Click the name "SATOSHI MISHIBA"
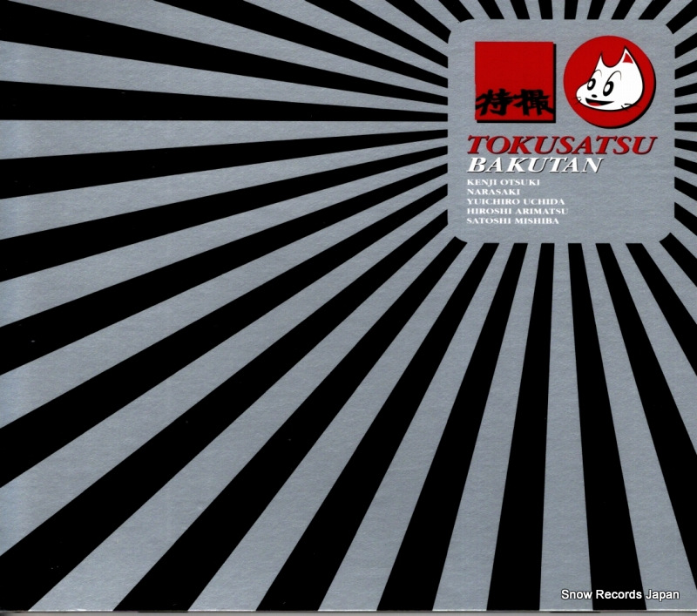Screen dimensions: 697x616 click(x=512, y=220)
